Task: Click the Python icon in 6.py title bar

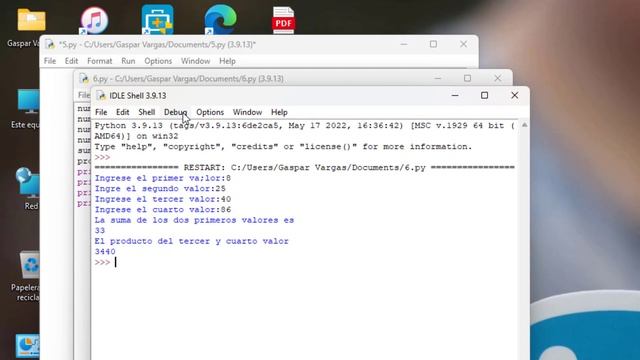Action: point(84,78)
